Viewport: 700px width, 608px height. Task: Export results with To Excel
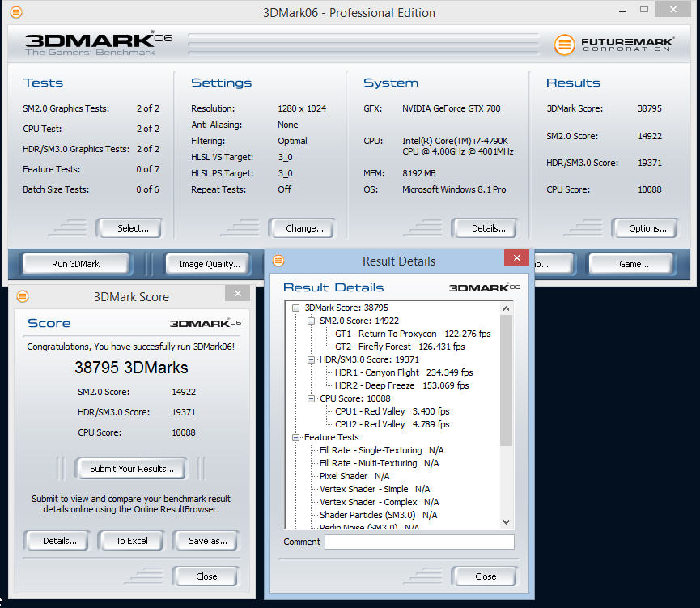pos(132,541)
